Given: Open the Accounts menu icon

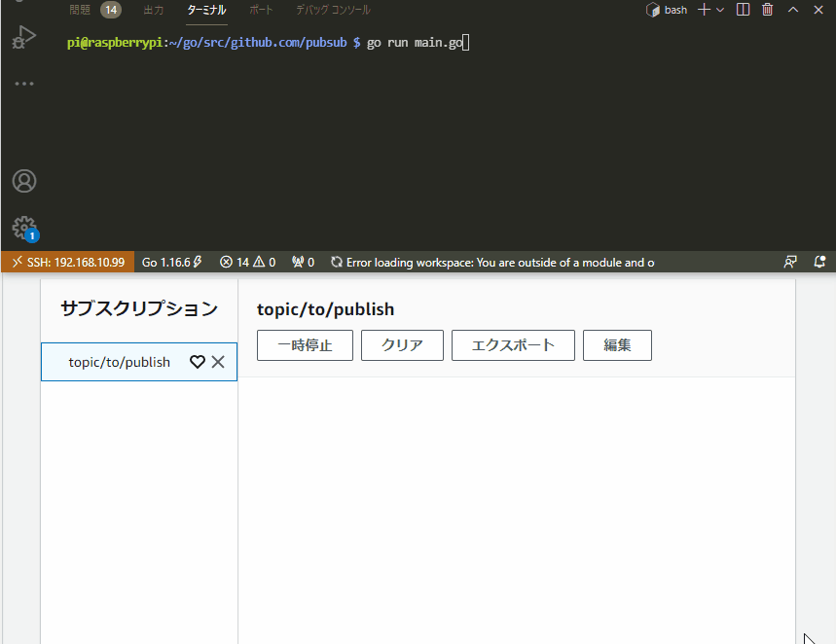Looking at the screenshot, I should point(24,181).
